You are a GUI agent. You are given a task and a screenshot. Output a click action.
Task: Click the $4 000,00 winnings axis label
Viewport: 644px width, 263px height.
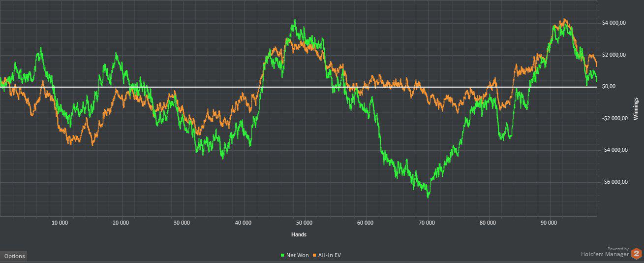point(613,23)
